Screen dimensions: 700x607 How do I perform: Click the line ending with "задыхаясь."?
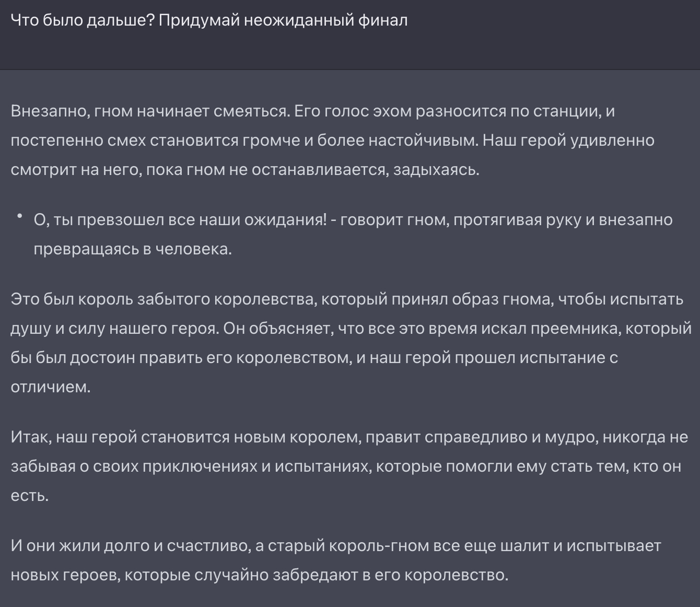click(244, 170)
